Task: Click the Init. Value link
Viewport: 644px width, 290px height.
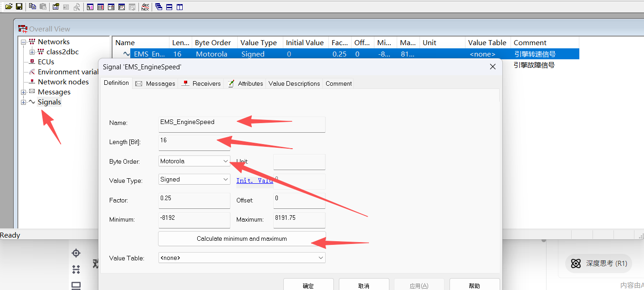Action: pos(255,181)
